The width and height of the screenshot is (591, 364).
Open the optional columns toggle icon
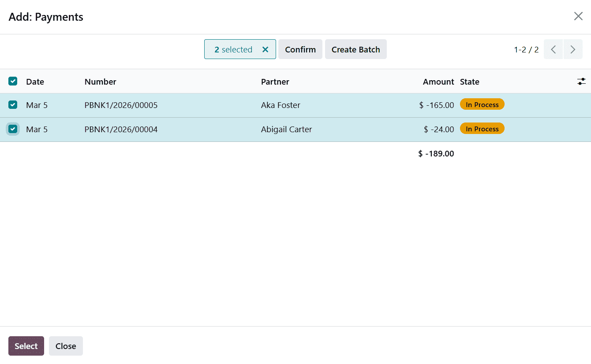pyautogui.click(x=581, y=82)
